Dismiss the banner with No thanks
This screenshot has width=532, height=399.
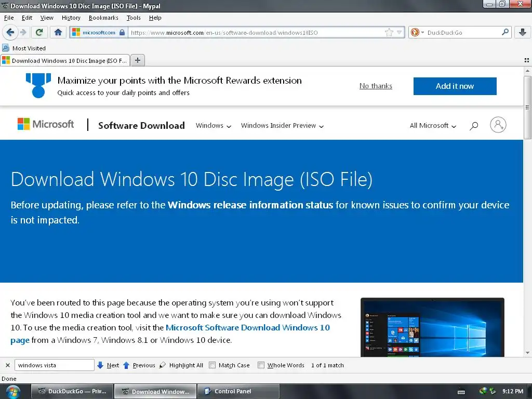376,86
